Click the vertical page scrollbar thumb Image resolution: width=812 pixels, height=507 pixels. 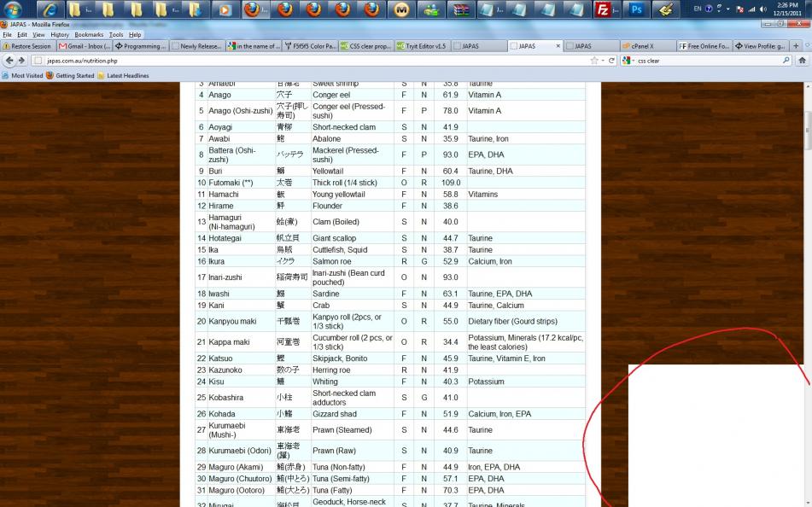[x=808, y=130]
